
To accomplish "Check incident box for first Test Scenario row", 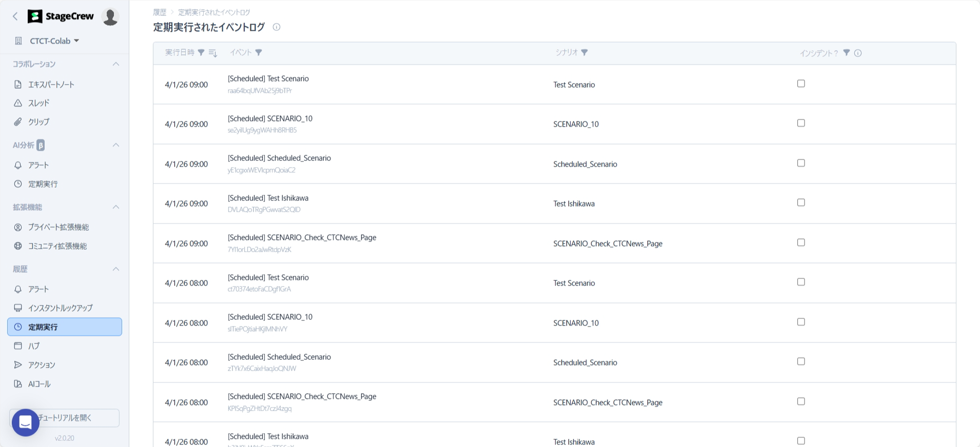I will [801, 84].
